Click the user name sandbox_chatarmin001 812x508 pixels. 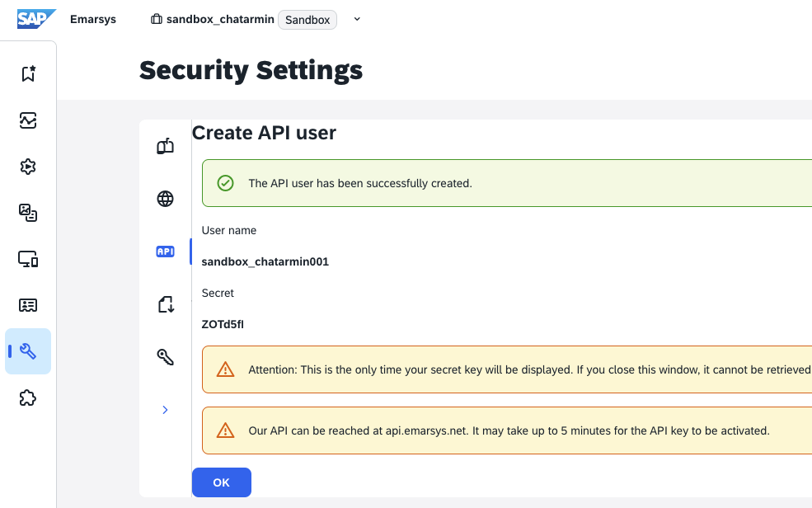[x=265, y=261]
